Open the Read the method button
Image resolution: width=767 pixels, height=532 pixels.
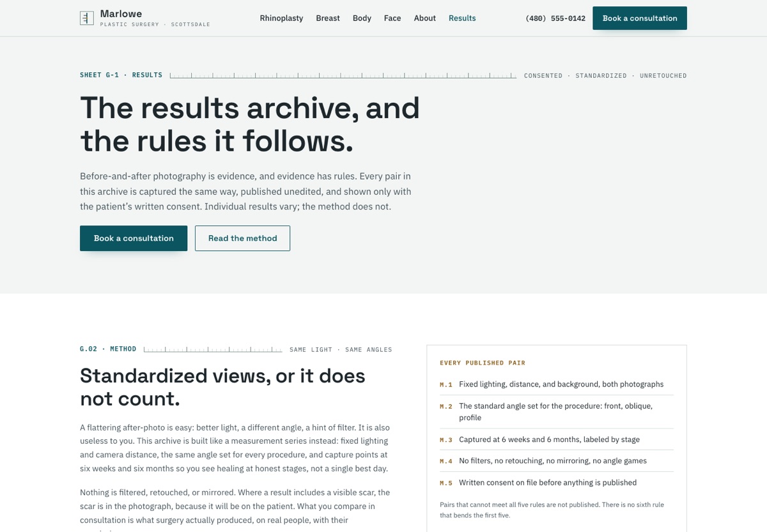(242, 238)
